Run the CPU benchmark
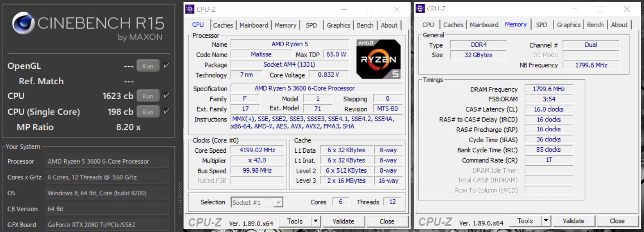Viewport: 644px width, 232px height. click(x=148, y=96)
